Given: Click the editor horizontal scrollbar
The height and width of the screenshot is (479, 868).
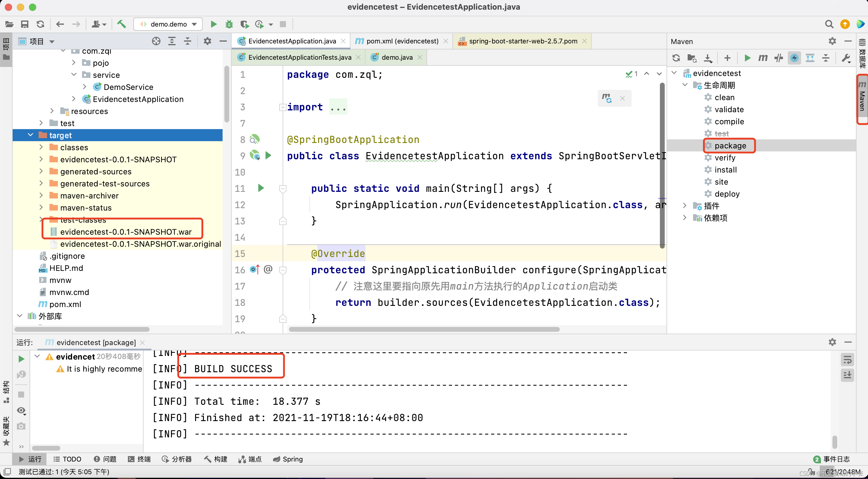Looking at the screenshot, I should [x=424, y=329].
